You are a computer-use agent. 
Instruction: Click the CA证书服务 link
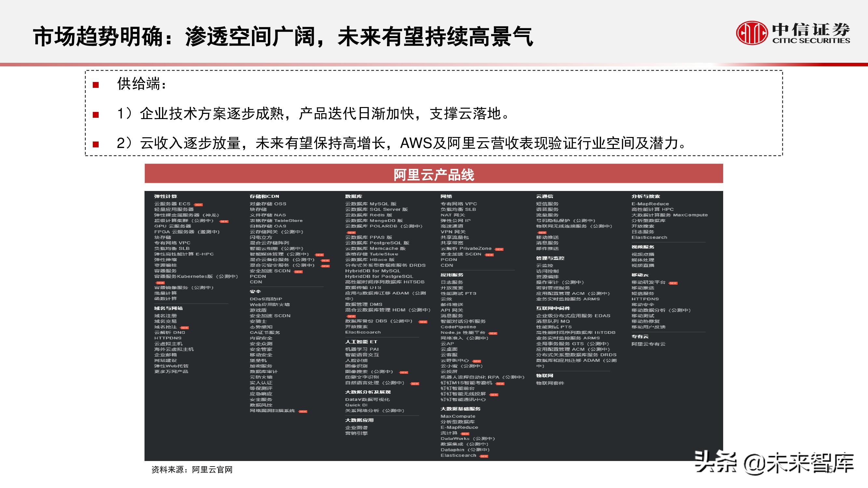pyautogui.click(x=265, y=332)
